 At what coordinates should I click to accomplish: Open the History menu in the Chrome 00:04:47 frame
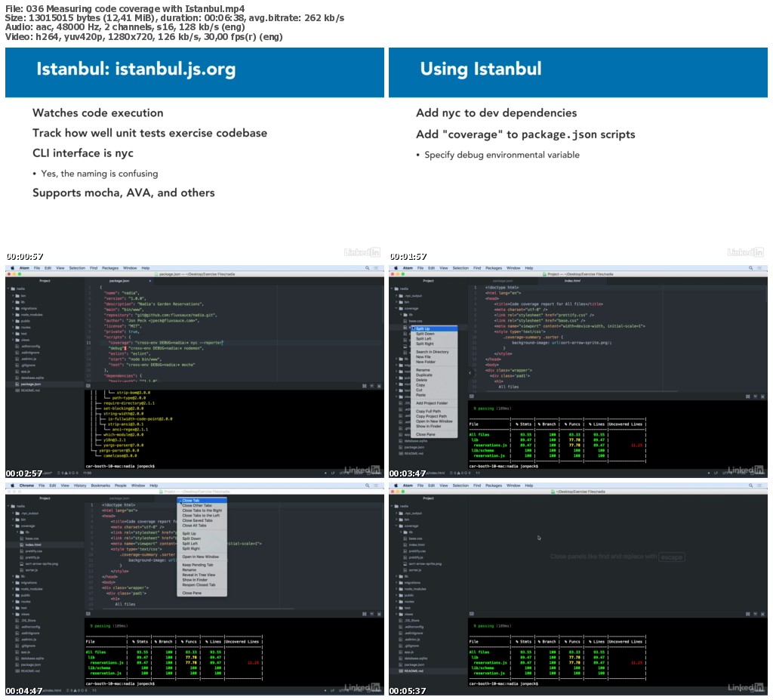click(80, 486)
